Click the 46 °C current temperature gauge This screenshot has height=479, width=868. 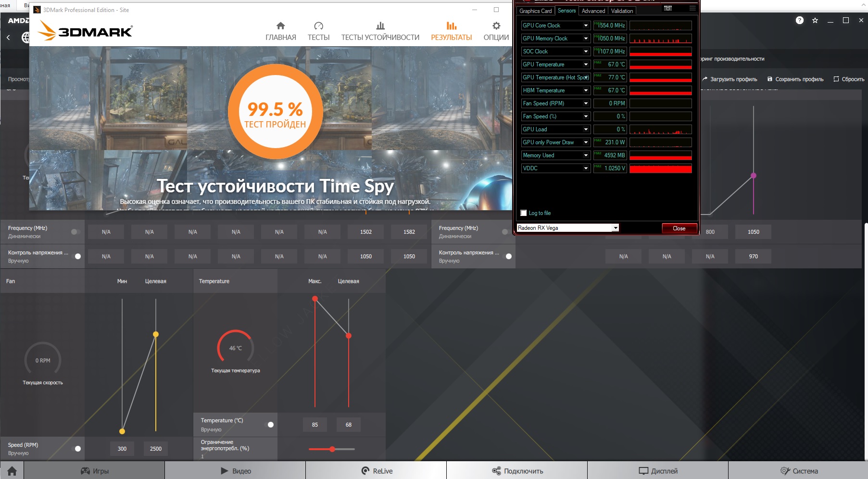point(236,347)
